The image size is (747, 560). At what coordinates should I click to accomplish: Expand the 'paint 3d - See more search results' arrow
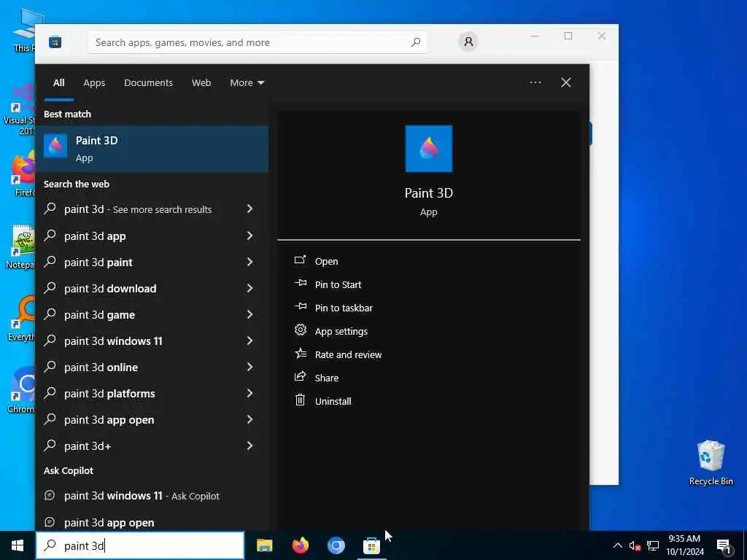[249, 209]
